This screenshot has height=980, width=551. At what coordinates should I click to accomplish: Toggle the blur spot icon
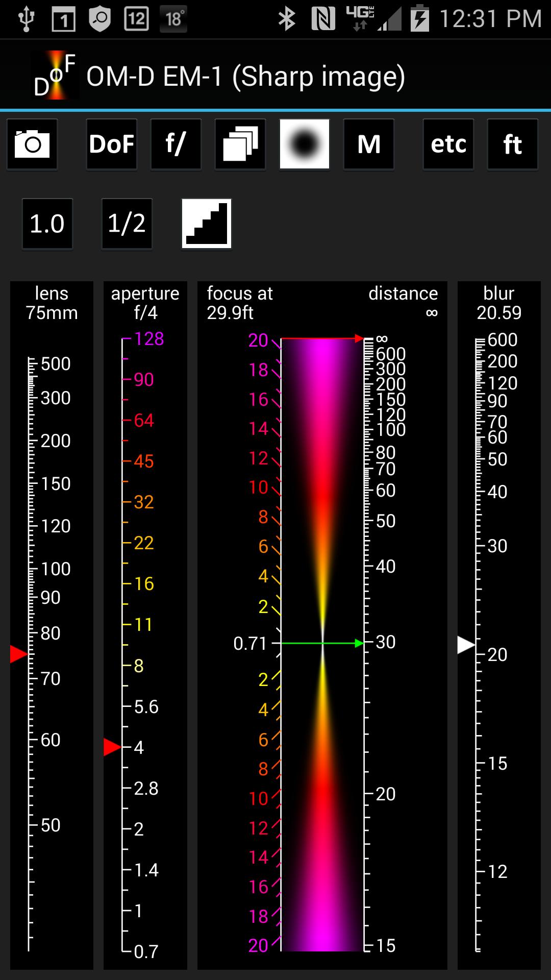pos(305,144)
